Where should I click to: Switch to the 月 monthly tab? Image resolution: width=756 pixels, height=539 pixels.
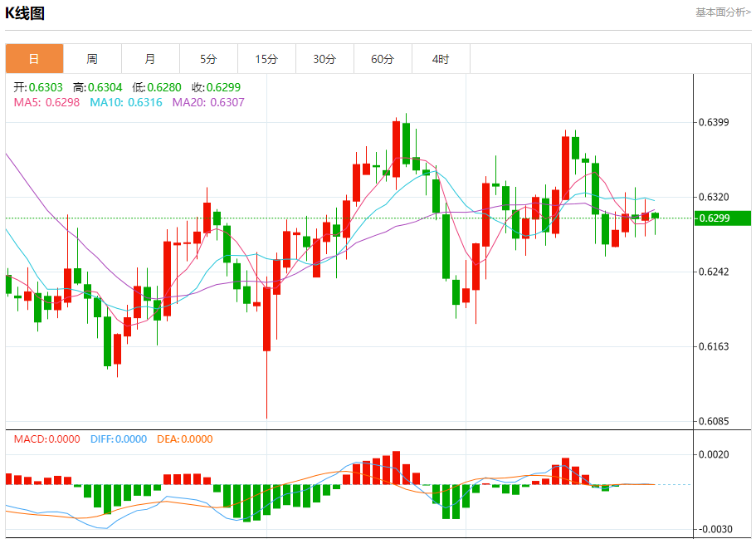[150, 59]
